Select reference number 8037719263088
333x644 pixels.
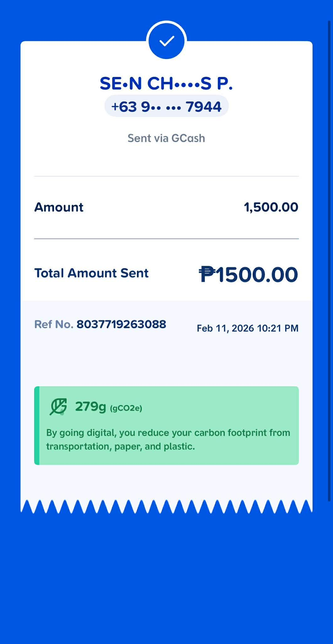pos(121,325)
